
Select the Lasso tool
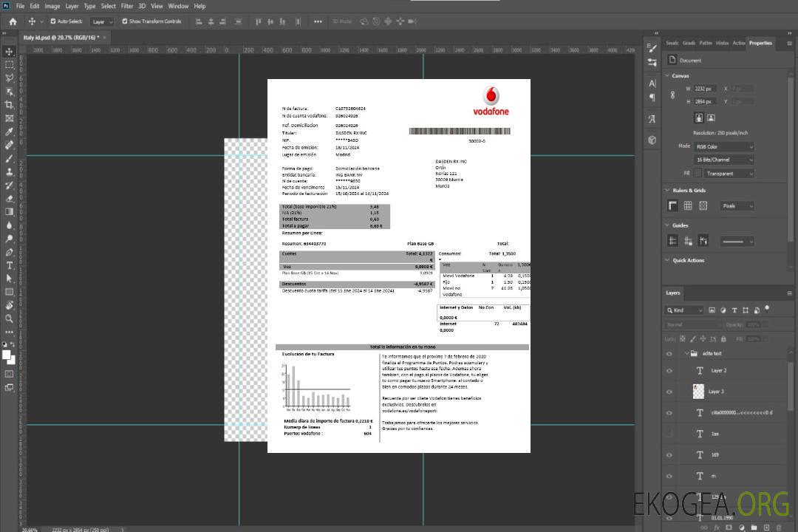pyautogui.click(x=9, y=78)
